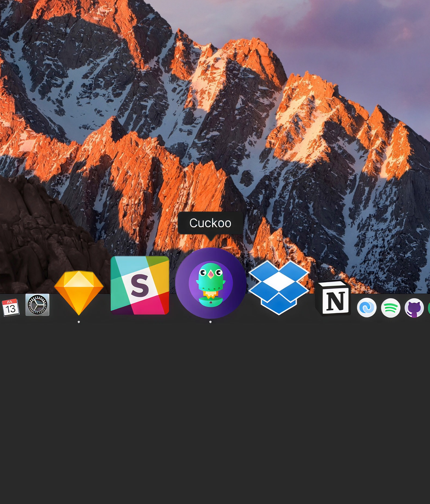
Task: Open Sketch via the orange diamond icon
Action: point(79,293)
